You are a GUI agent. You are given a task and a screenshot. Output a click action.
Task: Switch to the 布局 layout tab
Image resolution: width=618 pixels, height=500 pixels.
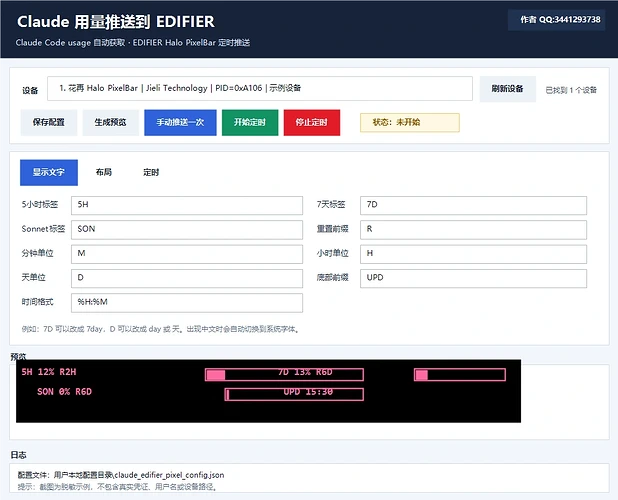tap(104, 172)
